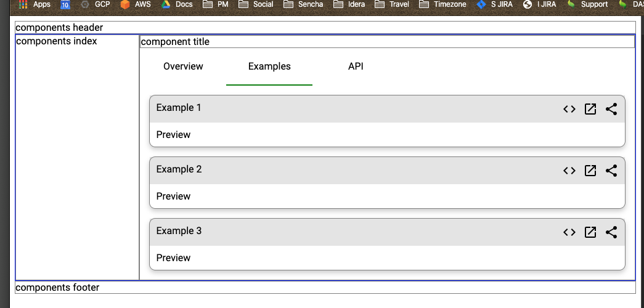
Task: Open the S JIRA bookmark
Action: click(494, 4)
